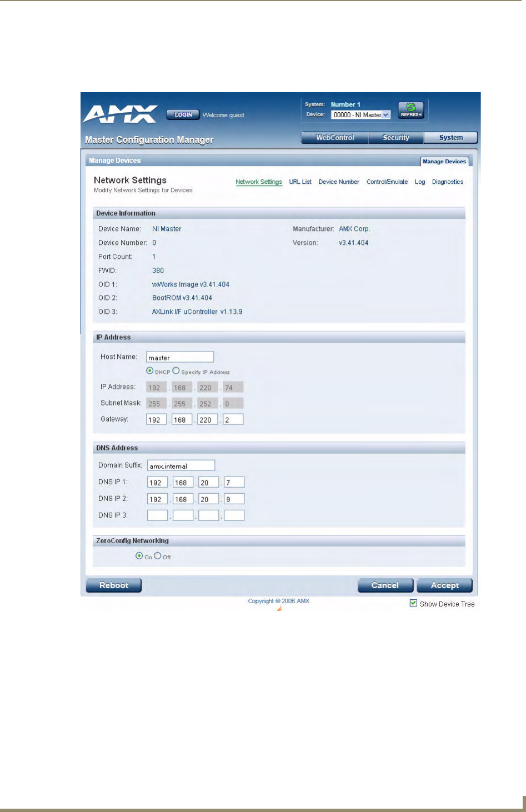This screenshot has width=526, height=812.
Task: Switch to the Security tab
Action: (396, 138)
